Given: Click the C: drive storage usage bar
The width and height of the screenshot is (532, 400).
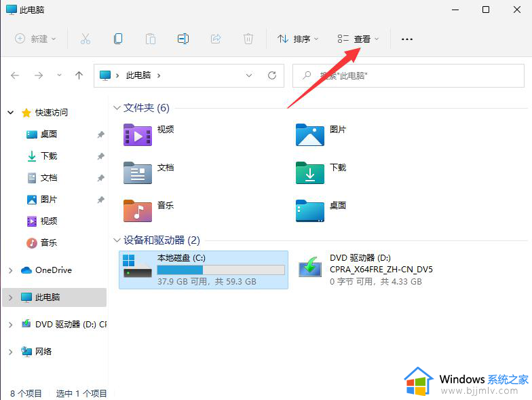Looking at the screenshot, I should point(221,270).
